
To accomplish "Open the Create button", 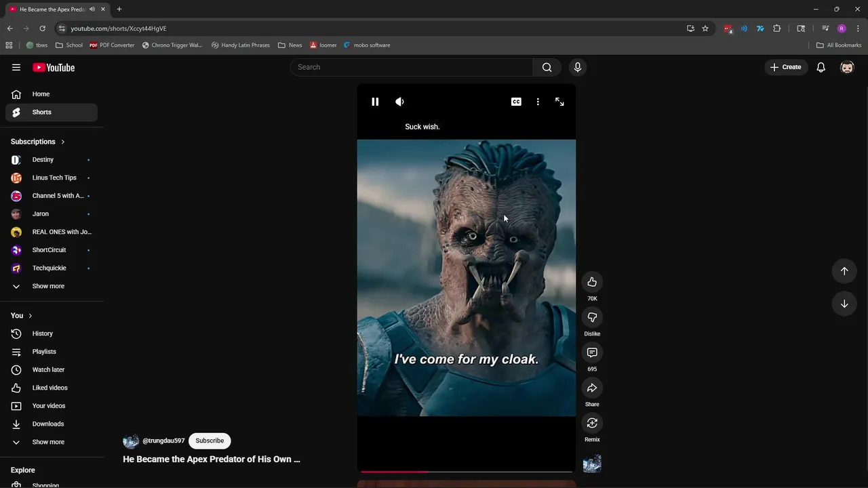I will (785, 67).
